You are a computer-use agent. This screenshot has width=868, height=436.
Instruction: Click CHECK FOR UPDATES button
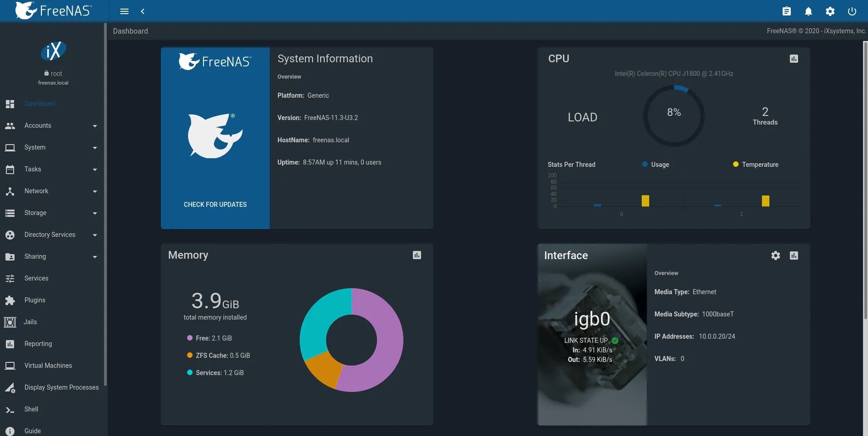point(215,205)
